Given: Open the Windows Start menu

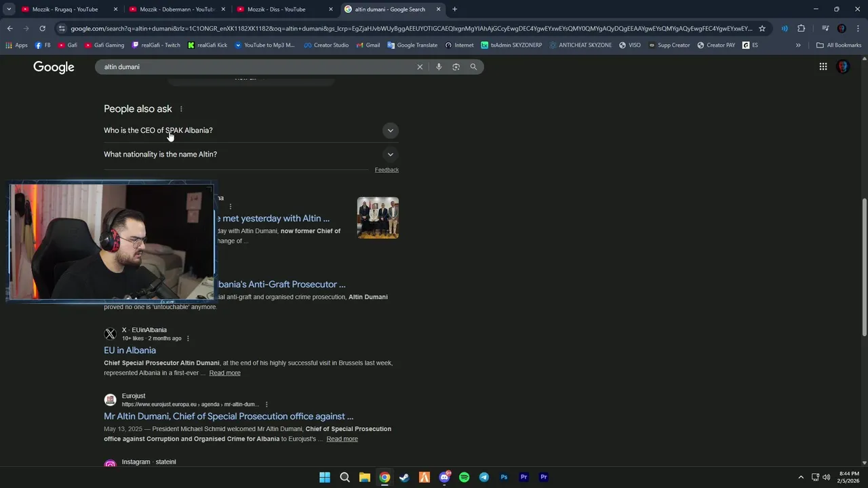Looking at the screenshot, I should (x=325, y=477).
